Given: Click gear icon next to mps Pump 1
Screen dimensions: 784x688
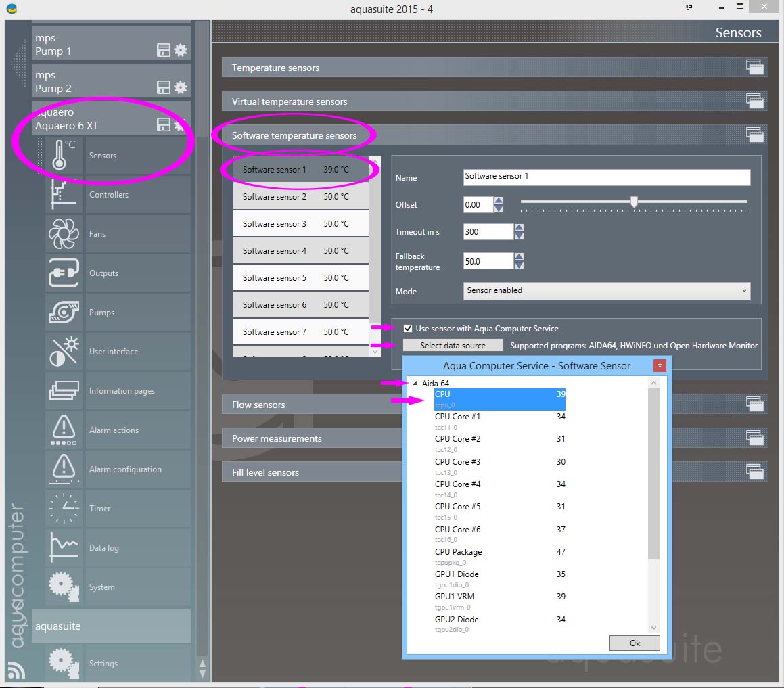Looking at the screenshot, I should pos(181,50).
